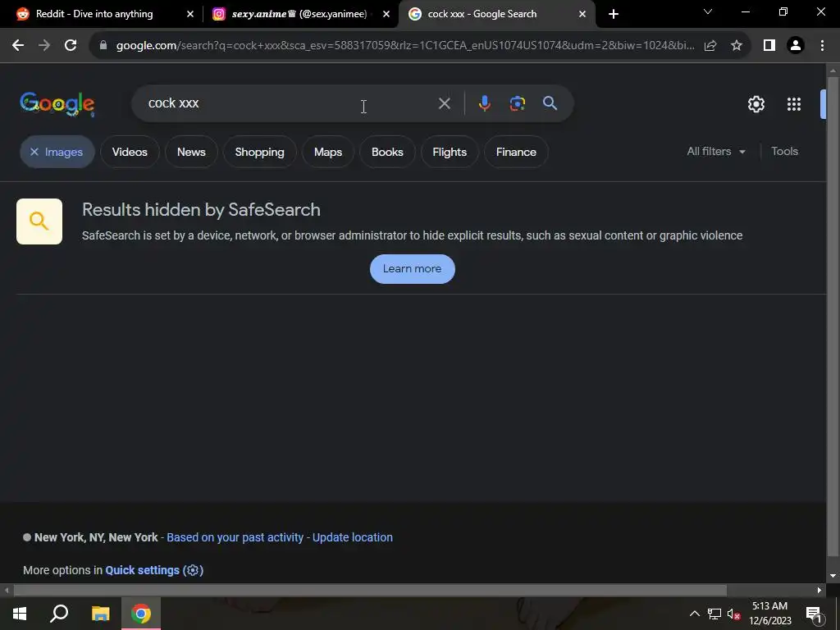Go back with the browser back arrow
This screenshot has width=840, height=630.
(18, 46)
